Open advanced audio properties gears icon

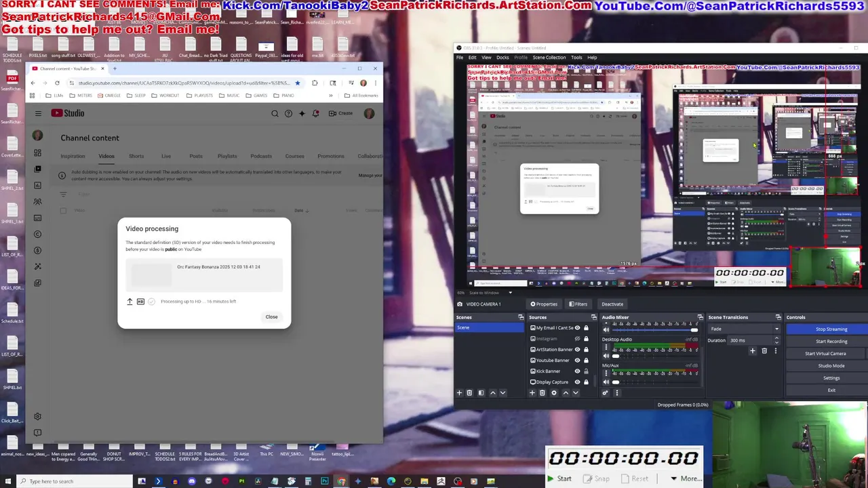606,393
